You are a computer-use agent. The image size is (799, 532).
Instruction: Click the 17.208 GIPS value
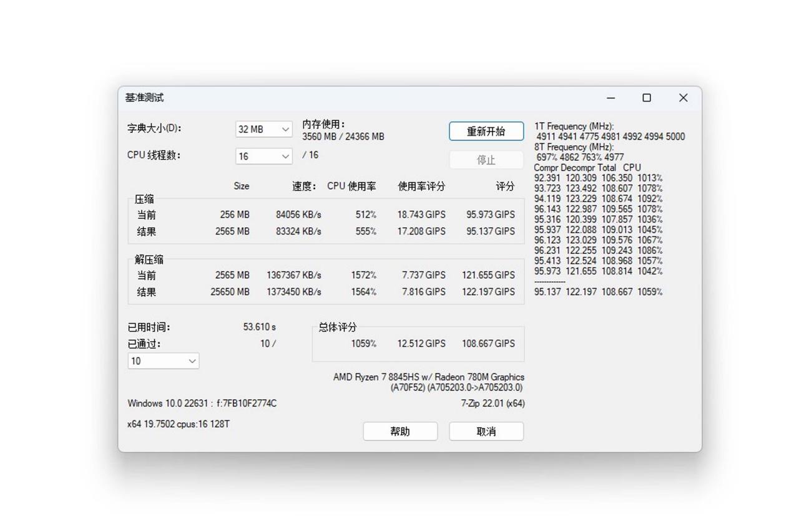tap(421, 231)
